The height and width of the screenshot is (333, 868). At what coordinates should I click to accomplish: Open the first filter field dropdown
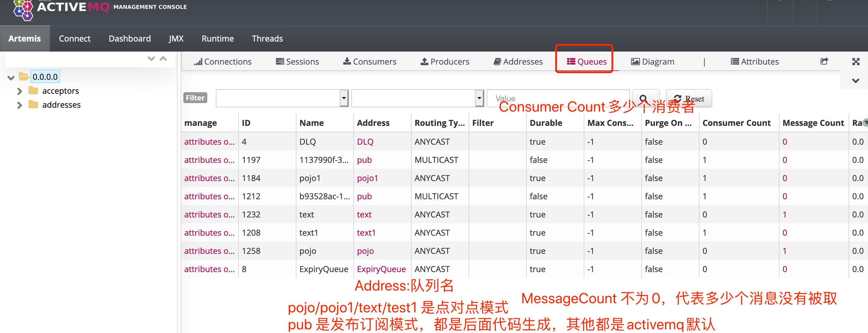(x=343, y=98)
